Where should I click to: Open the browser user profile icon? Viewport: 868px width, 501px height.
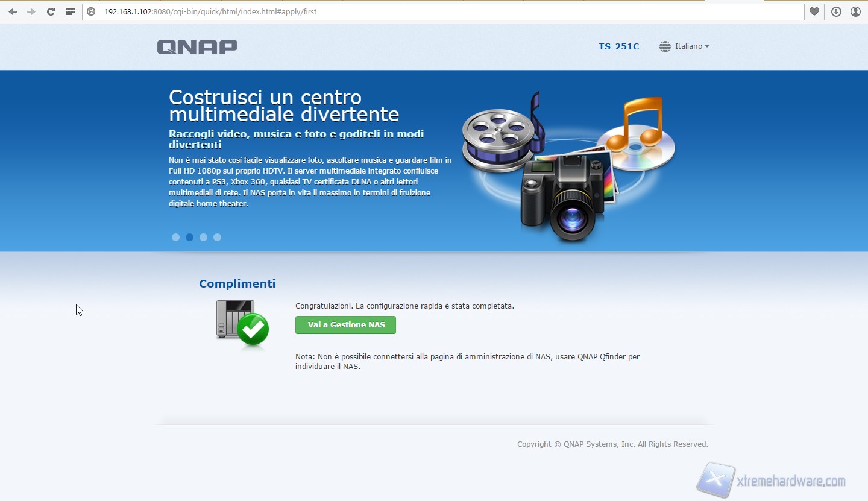(x=855, y=11)
